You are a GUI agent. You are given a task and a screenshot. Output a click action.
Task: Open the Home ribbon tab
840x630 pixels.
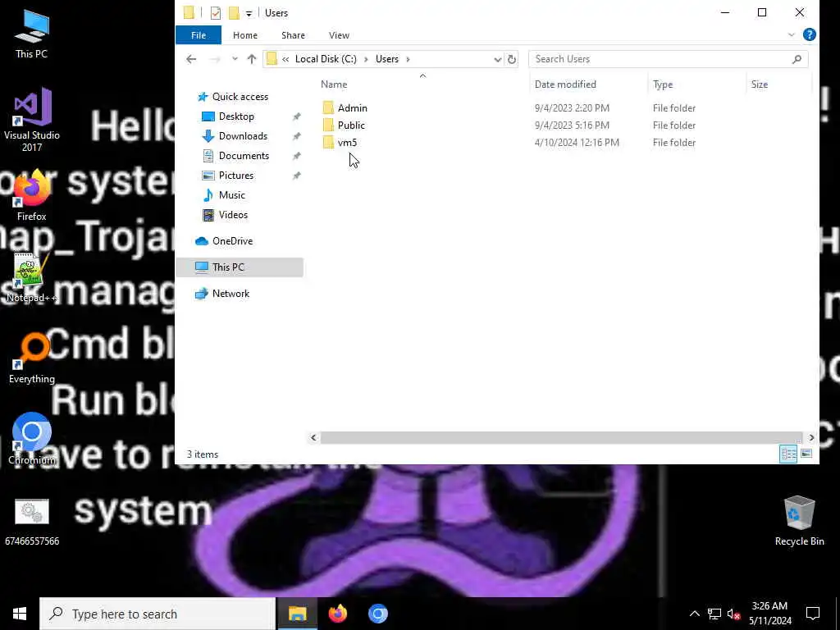tap(244, 35)
